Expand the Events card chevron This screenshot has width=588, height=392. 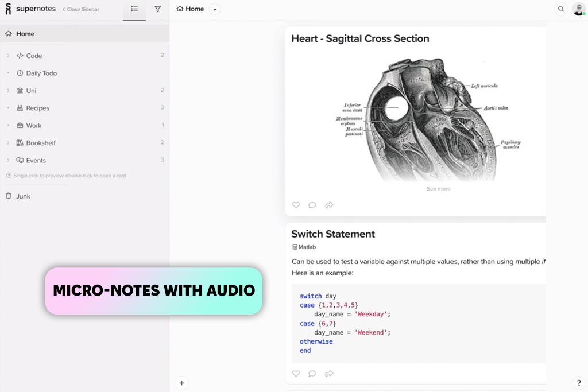click(8, 160)
